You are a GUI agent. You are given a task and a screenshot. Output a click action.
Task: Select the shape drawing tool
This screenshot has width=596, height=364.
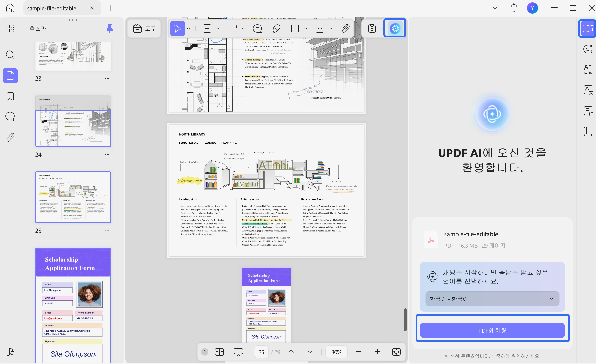click(295, 28)
